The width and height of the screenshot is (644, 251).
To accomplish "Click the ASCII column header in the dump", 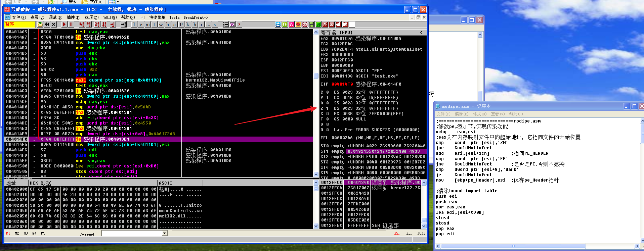I will pos(180,183).
